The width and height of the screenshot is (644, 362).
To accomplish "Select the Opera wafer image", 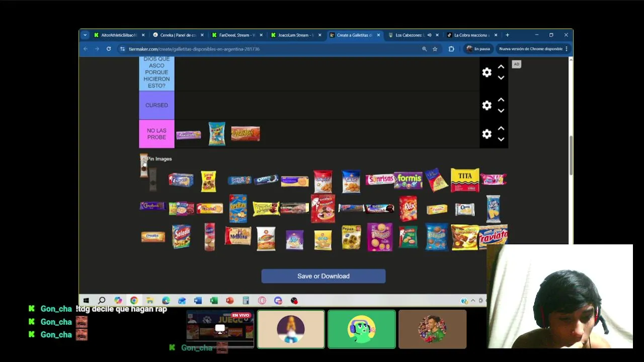I will click(465, 209).
